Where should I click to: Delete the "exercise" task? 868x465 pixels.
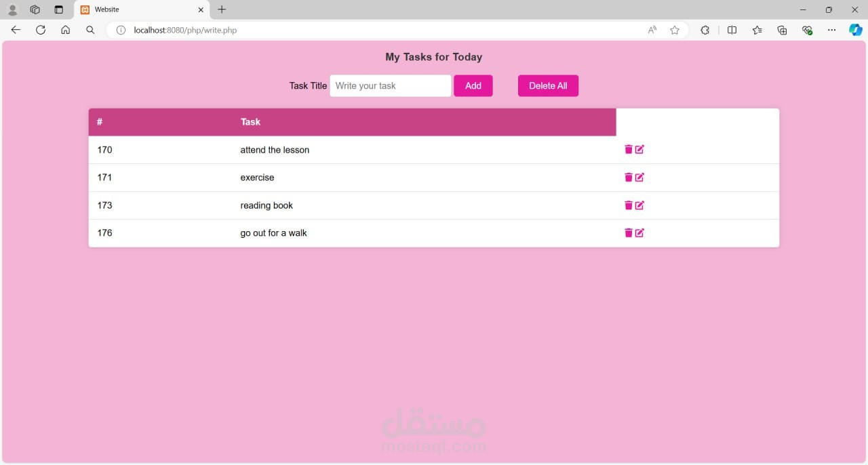pyautogui.click(x=628, y=177)
